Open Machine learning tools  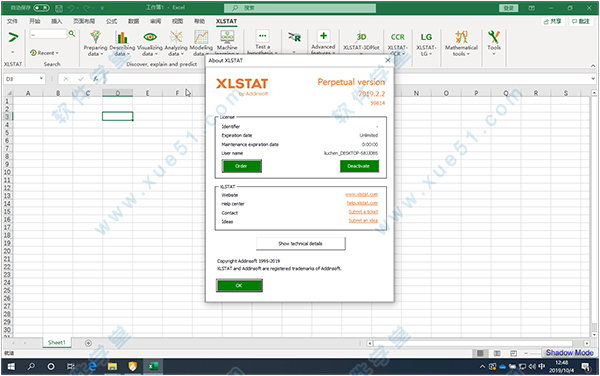tap(227, 37)
